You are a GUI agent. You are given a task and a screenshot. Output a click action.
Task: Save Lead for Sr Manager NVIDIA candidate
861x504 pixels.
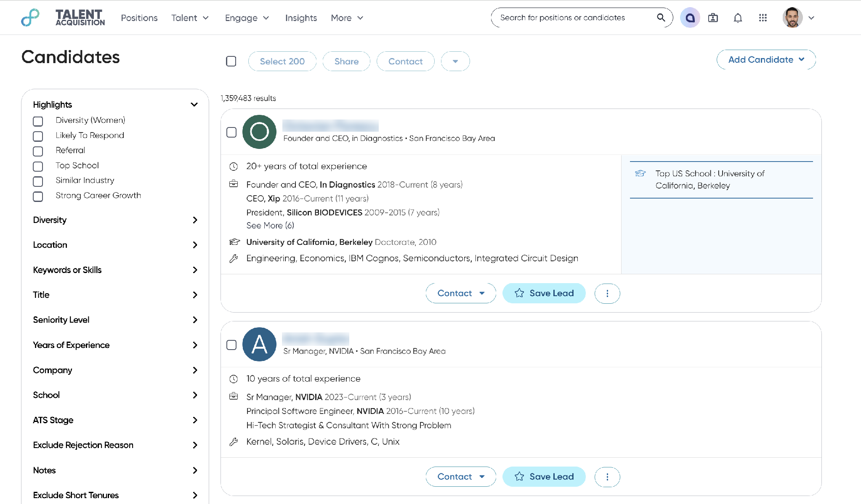[x=544, y=477]
